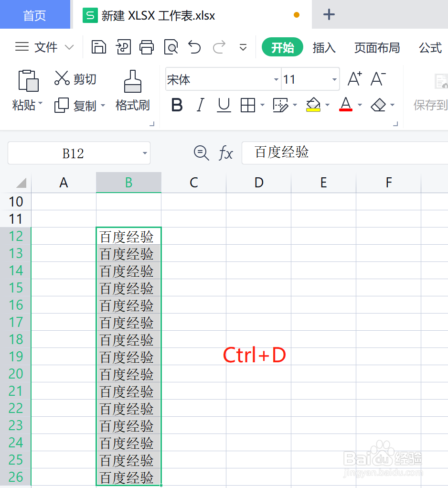The width and height of the screenshot is (448, 488).
Task: Go to the 首页 tab
Action: pos(35,15)
